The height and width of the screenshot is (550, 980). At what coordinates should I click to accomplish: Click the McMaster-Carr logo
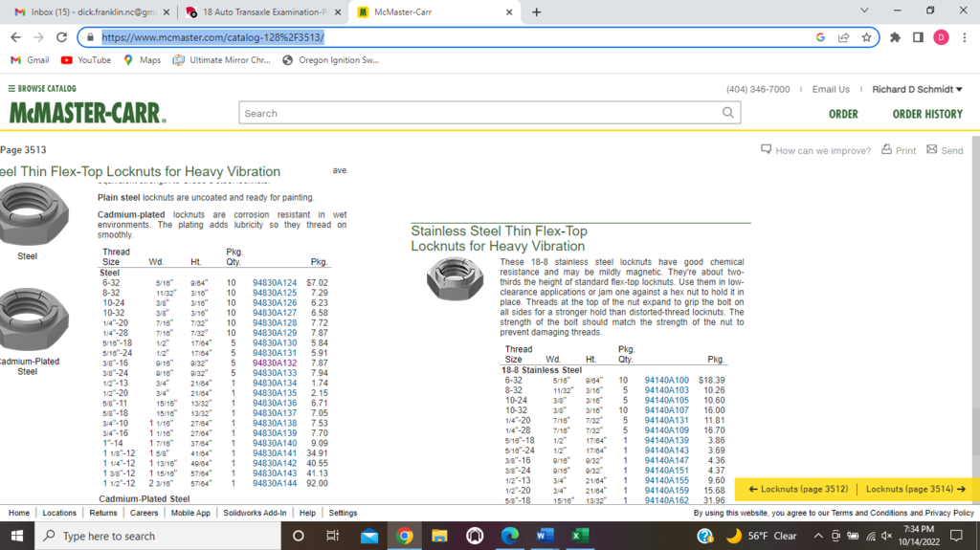87,113
